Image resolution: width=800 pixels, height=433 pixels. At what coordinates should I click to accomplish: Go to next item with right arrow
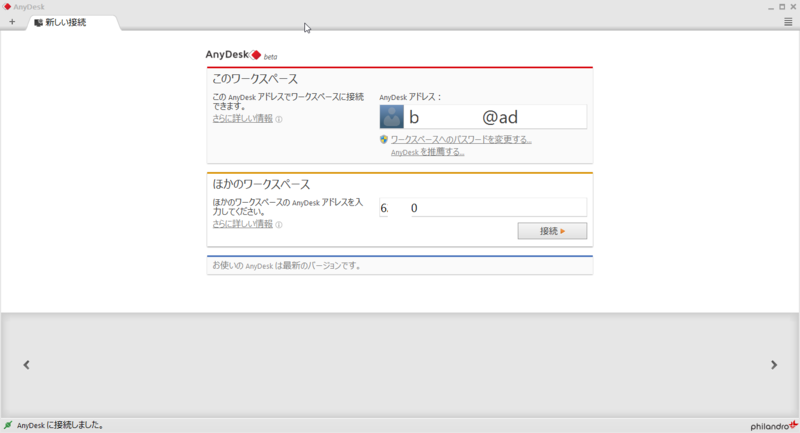[774, 365]
